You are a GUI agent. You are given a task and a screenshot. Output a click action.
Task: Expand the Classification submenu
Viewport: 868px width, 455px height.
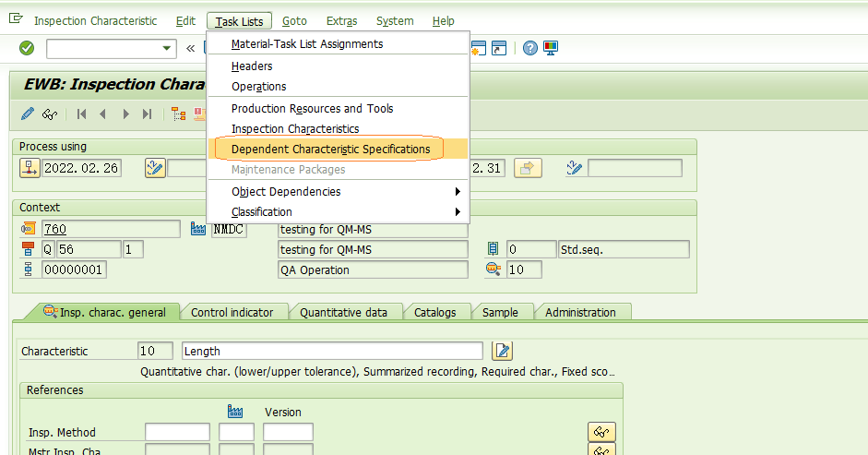coord(339,211)
